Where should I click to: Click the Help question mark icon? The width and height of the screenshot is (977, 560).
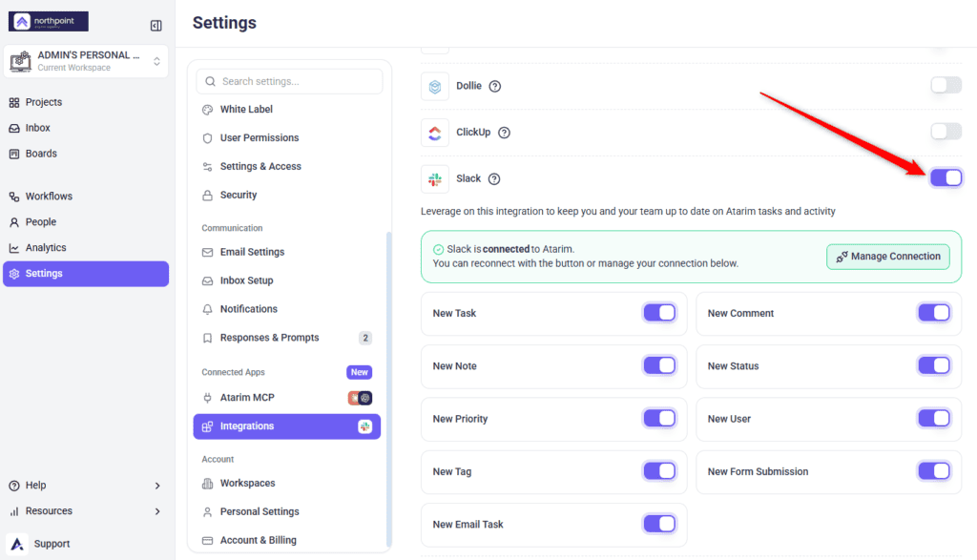click(x=14, y=486)
